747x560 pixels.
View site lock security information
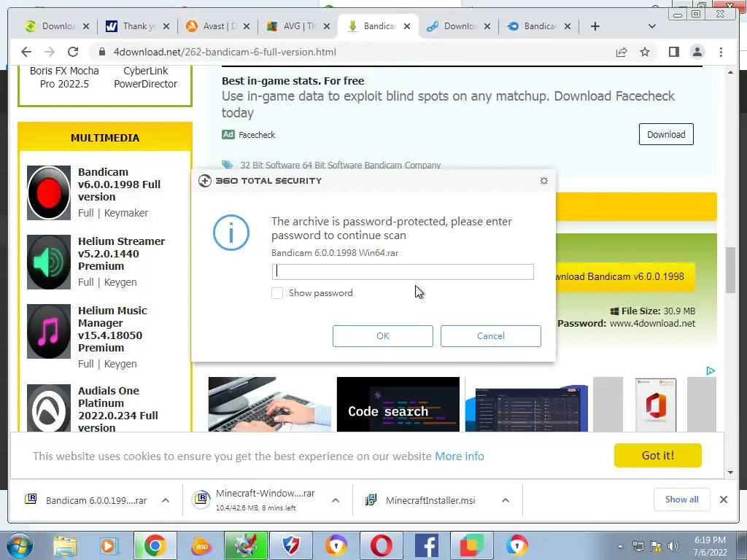pyautogui.click(x=101, y=52)
